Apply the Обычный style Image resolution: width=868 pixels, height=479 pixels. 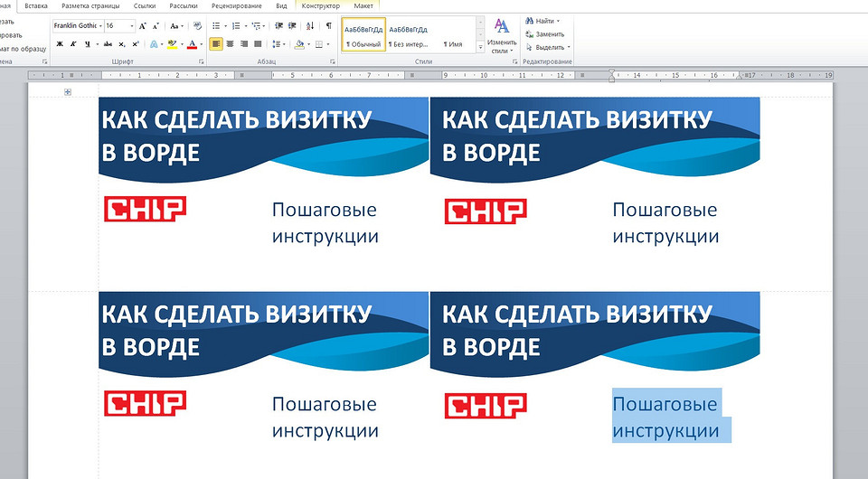363,35
